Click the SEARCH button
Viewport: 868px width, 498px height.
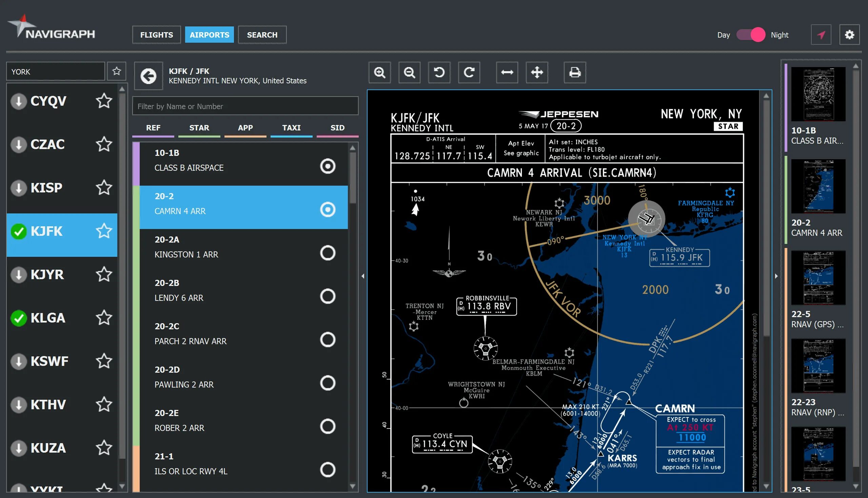click(262, 35)
